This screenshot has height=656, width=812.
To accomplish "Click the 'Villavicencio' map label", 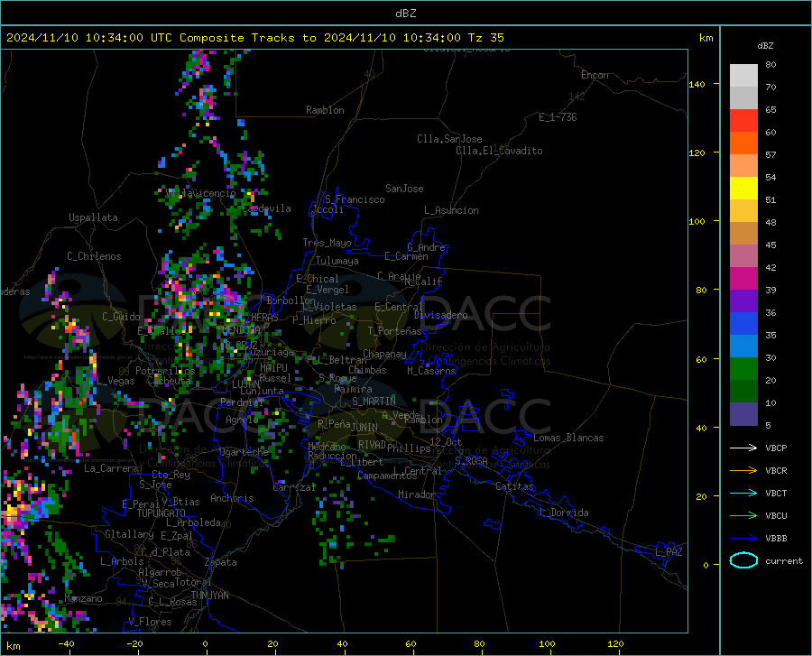I will [201, 193].
